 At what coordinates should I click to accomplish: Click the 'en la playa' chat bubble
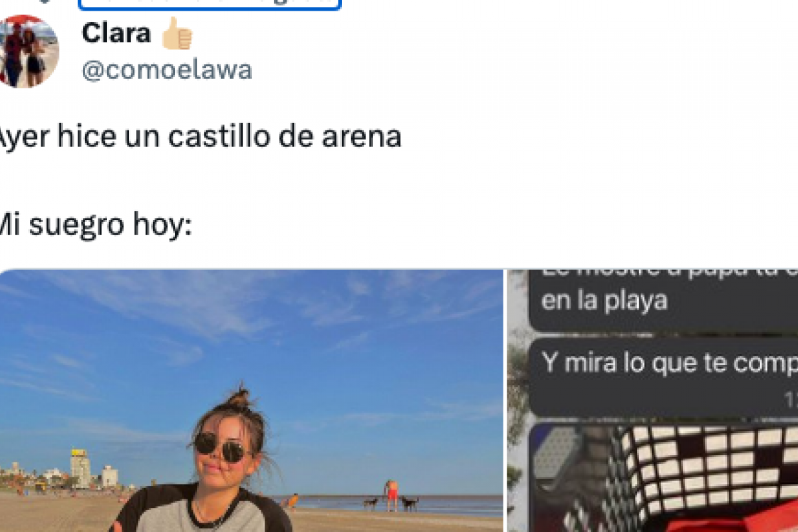[664, 301]
